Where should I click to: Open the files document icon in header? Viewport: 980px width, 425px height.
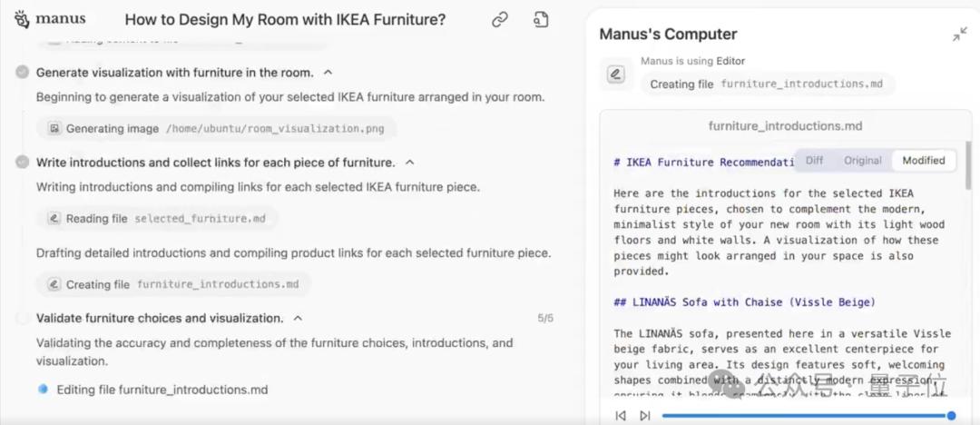541,19
